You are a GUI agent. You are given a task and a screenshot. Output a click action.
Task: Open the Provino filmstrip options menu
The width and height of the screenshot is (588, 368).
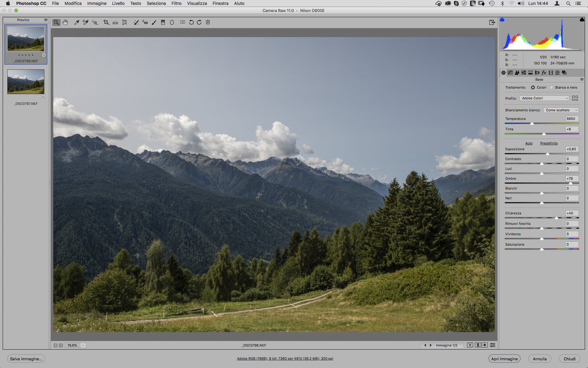46,20
